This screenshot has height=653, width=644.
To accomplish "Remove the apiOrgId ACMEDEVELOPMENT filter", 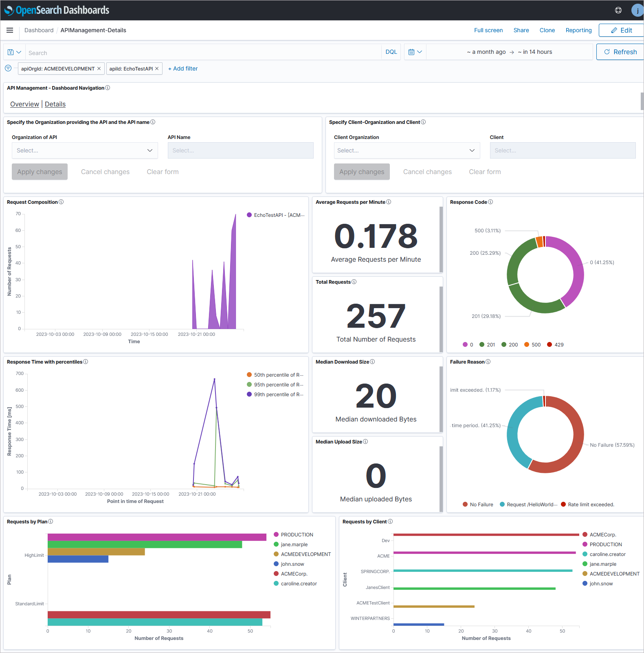I will tap(99, 69).
